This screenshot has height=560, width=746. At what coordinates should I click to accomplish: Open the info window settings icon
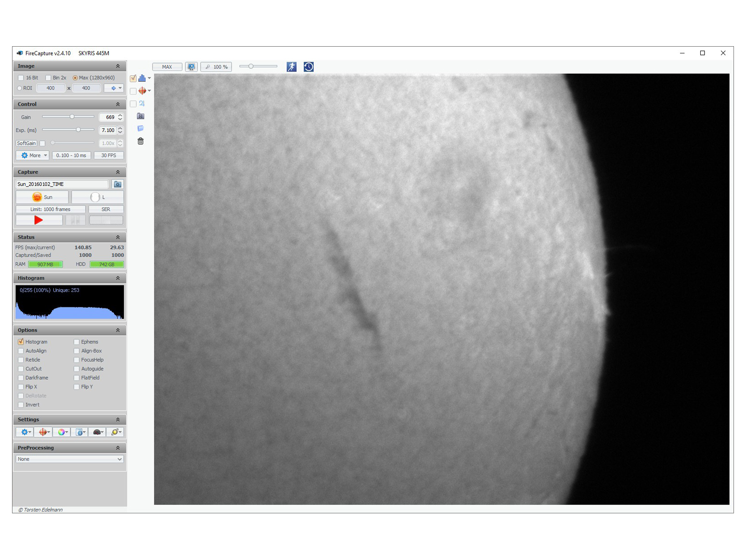click(x=80, y=432)
